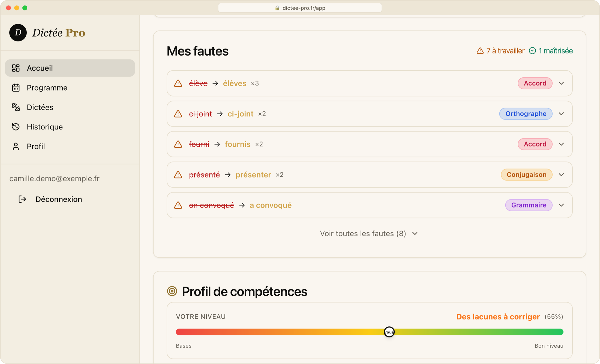Click target icon beside Profil de compétences

(172, 291)
